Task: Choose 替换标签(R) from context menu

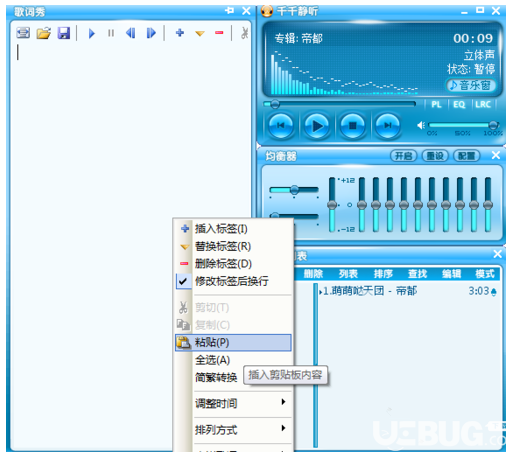Action: (x=233, y=246)
